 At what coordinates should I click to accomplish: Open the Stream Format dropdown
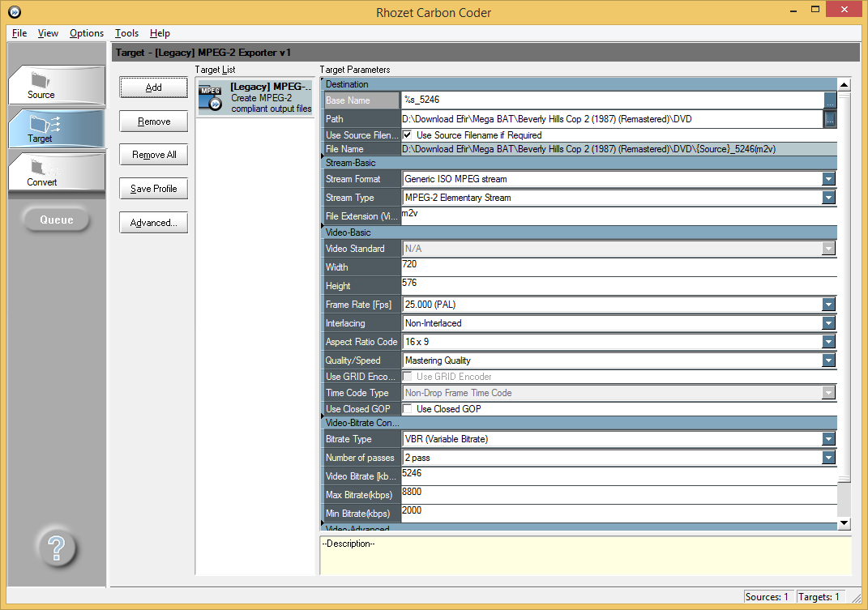tap(828, 179)
